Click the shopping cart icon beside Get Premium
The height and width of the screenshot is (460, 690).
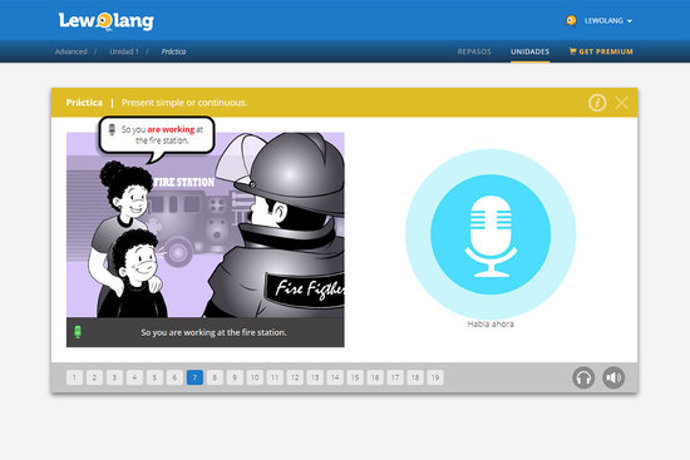coord(573,51)
